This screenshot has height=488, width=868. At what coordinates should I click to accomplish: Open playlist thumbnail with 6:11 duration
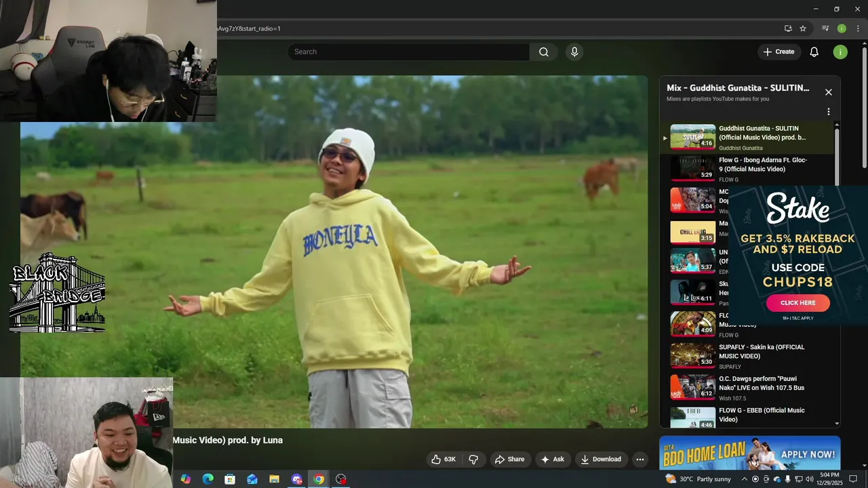coord(693,292)
